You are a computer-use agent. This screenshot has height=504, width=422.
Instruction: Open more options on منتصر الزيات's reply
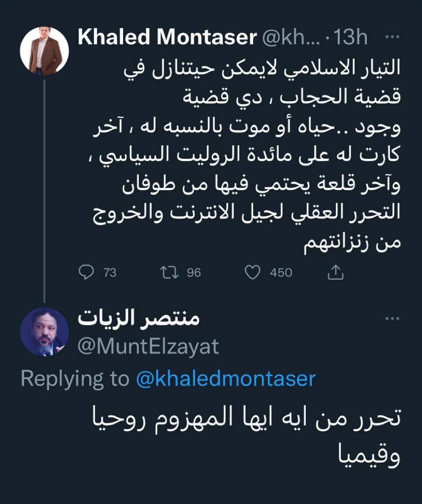pos(391,319)
